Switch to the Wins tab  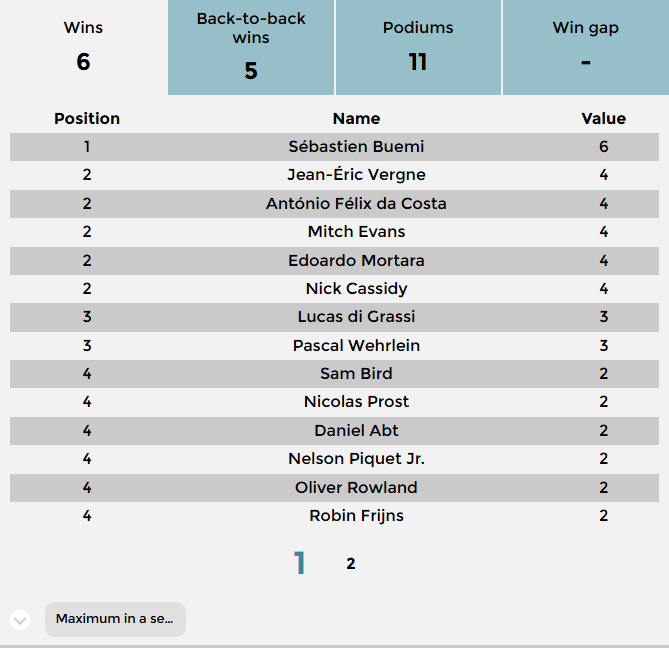[83, 47]
